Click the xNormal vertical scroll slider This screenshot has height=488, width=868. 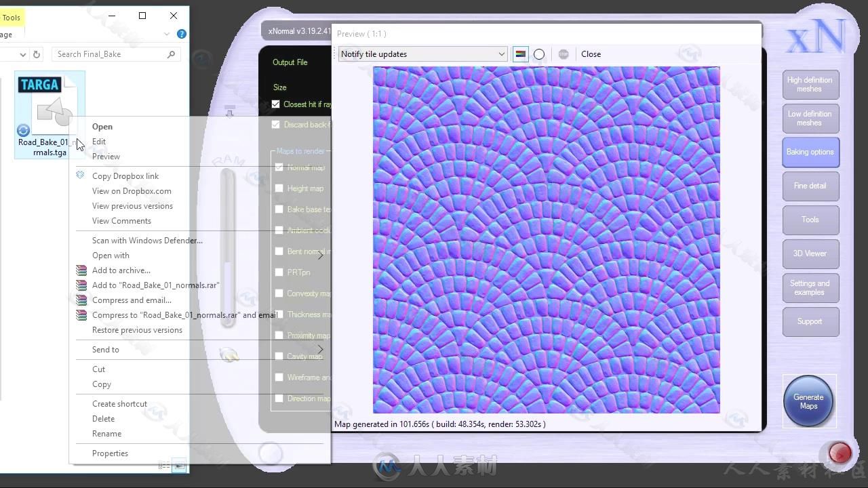click(x=228, y=247)
